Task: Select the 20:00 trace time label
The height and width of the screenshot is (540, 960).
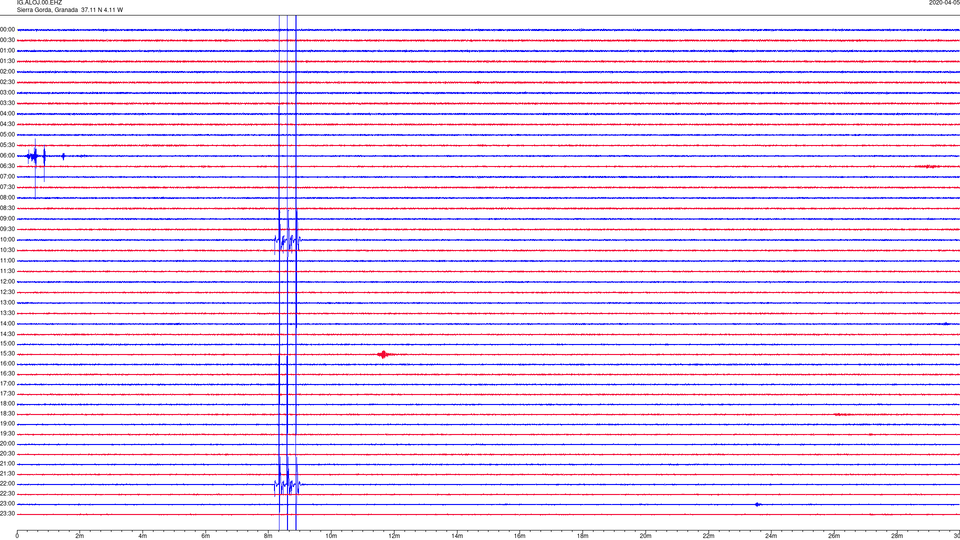Action: pos(7,443)
